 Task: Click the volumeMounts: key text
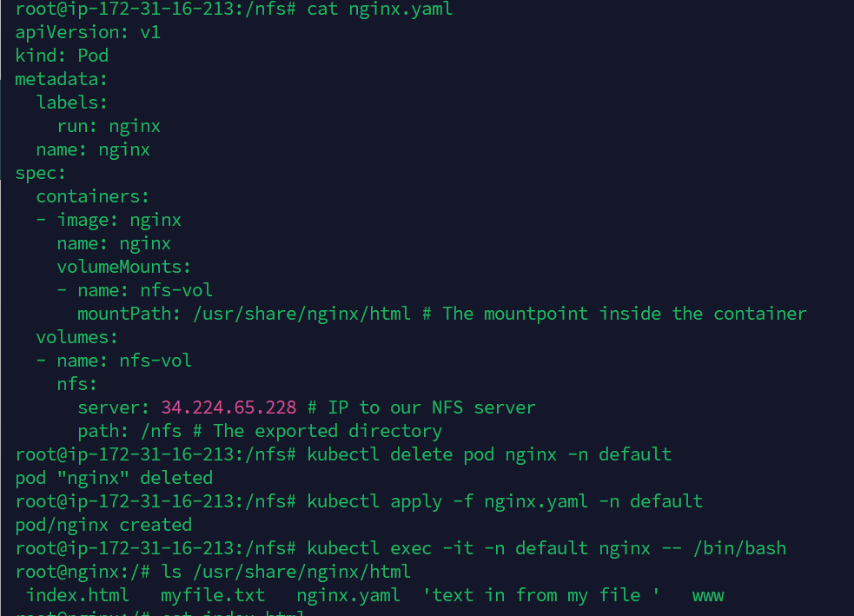click(x=124, y=267)
